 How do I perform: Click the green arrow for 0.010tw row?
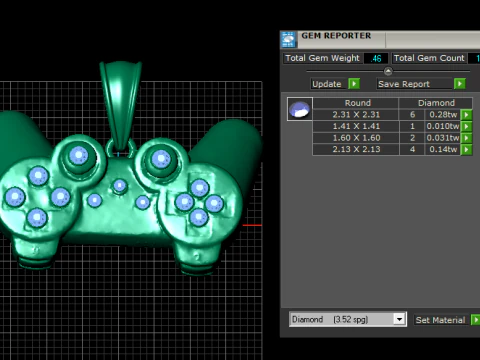pyautogui.click(x=466, y=126)
